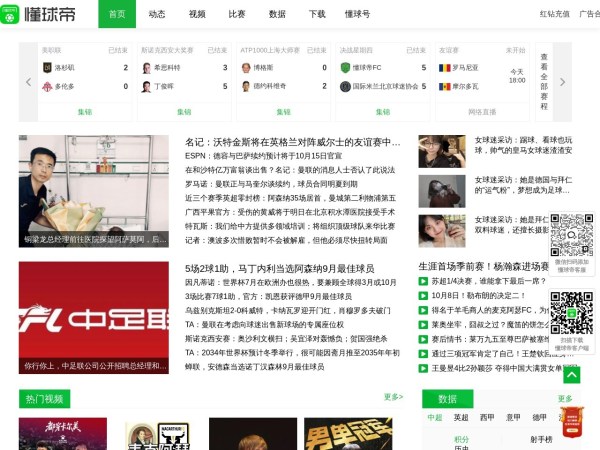
Task: Play video 苏超1/4决赛 谁能拿下最后一席
Action: coord(489,281)
